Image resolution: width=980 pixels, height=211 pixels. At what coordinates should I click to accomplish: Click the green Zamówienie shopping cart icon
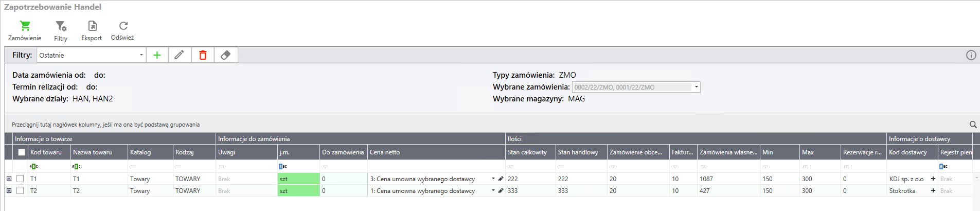(x=25, y=26)
